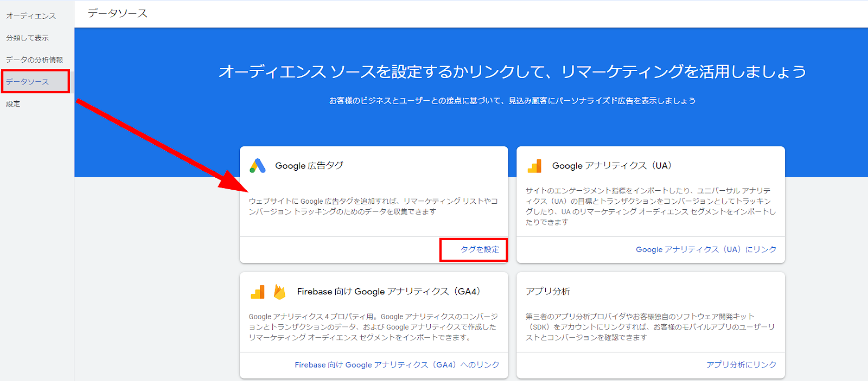
Task: Click the Google アナリティクス（UA）card title
Action: point(612,166)
